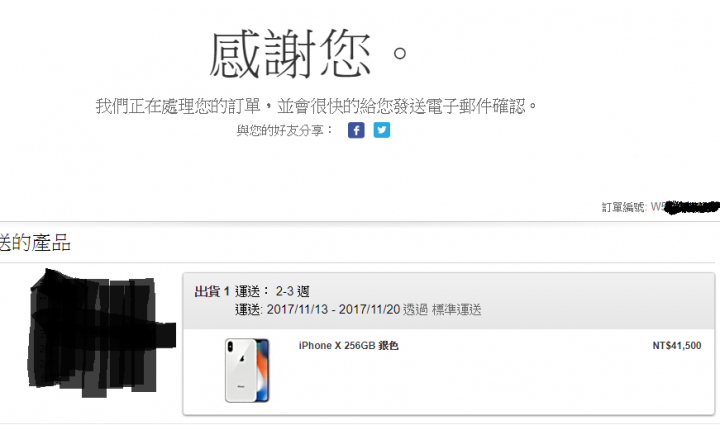720x425 pixels.
Task: Select the 2017/11/13 - 2017/11/20 delivery dates
Action: click(x=333, y=310)
